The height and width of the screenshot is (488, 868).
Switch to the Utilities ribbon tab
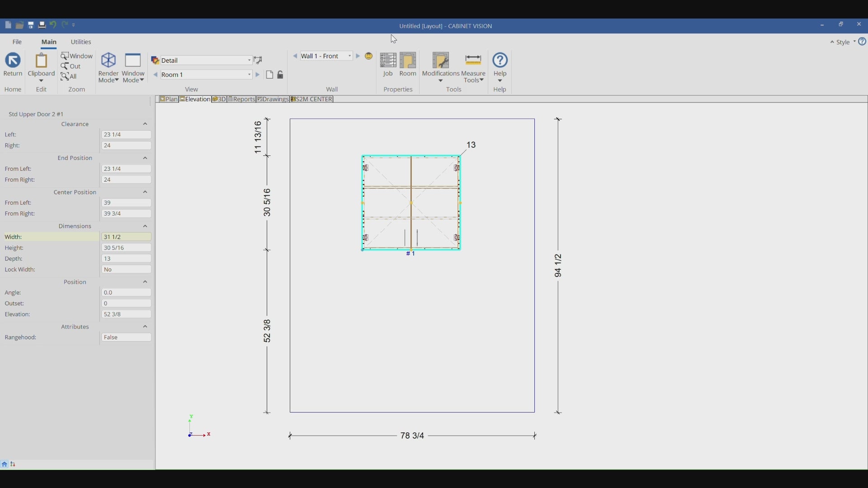(x=81, y=42)
